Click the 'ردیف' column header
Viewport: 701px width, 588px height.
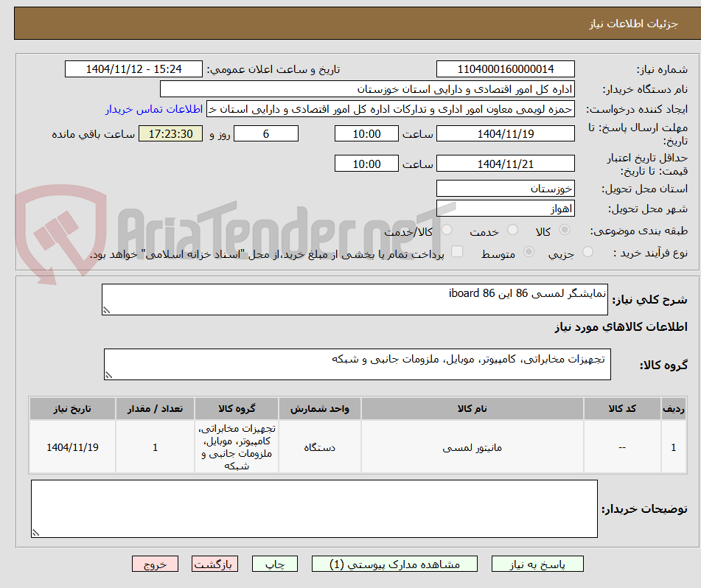tap(674, 409)
